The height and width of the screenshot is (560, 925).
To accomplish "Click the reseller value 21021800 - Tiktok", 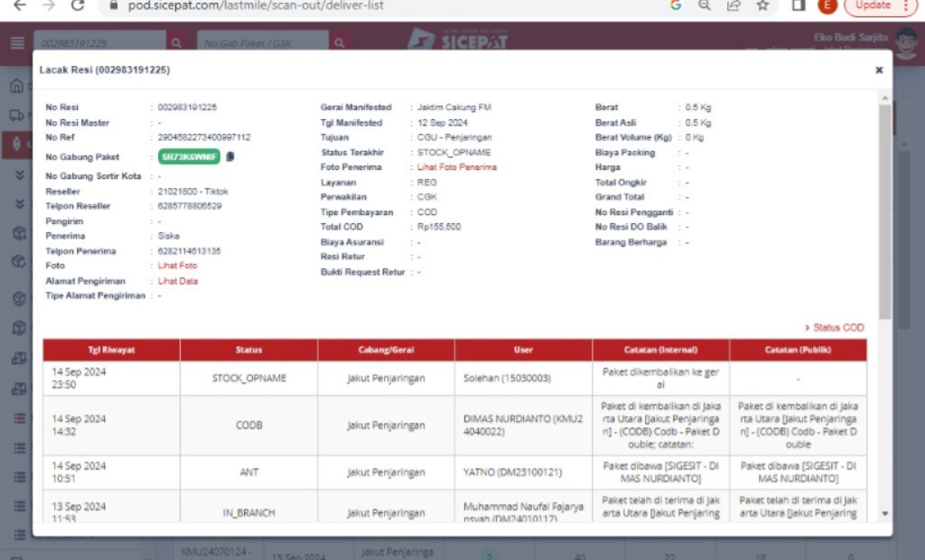I will pos(192,191).
